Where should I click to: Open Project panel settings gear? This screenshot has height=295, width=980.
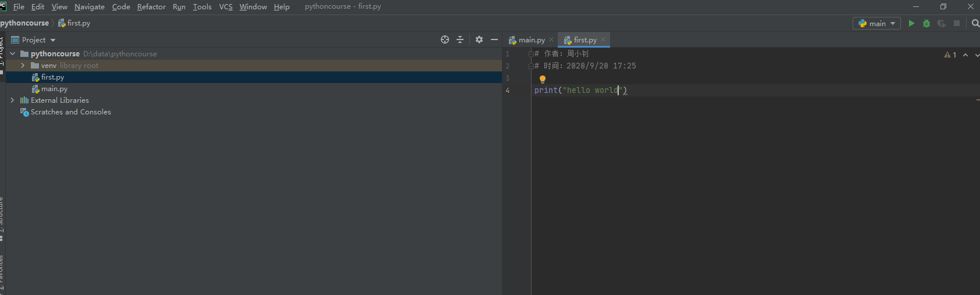click(x=479, y=39)
